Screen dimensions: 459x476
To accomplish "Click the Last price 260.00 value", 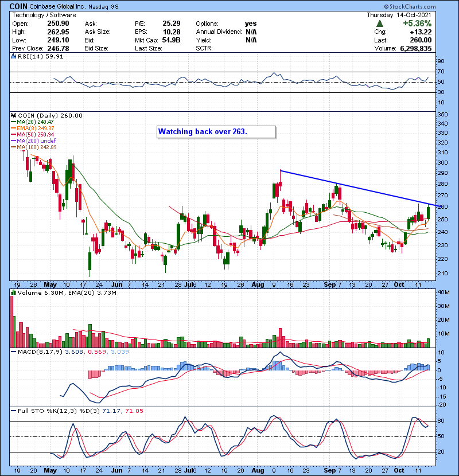I will [421, 40].
